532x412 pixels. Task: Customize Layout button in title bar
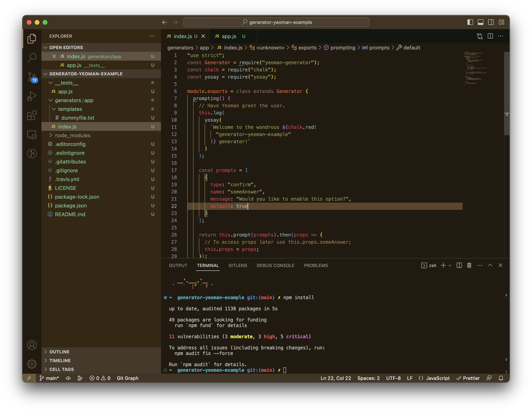point(501,22)
